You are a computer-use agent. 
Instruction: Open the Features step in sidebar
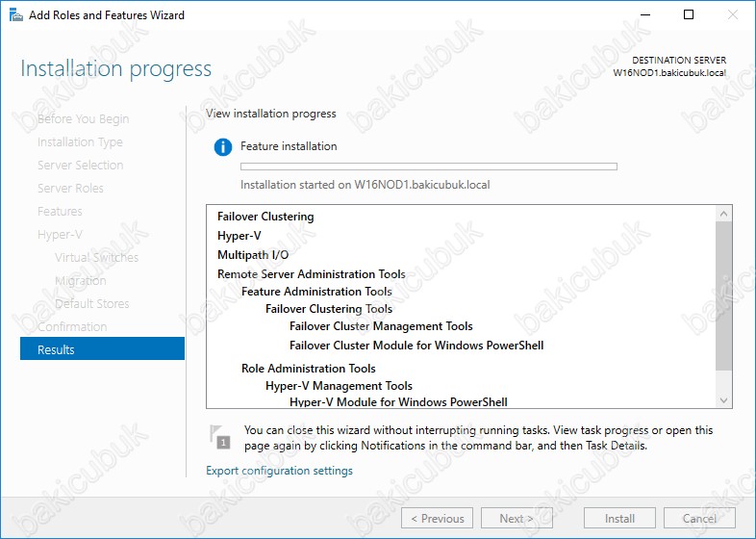pyautogui.click(x=60, y=212)
